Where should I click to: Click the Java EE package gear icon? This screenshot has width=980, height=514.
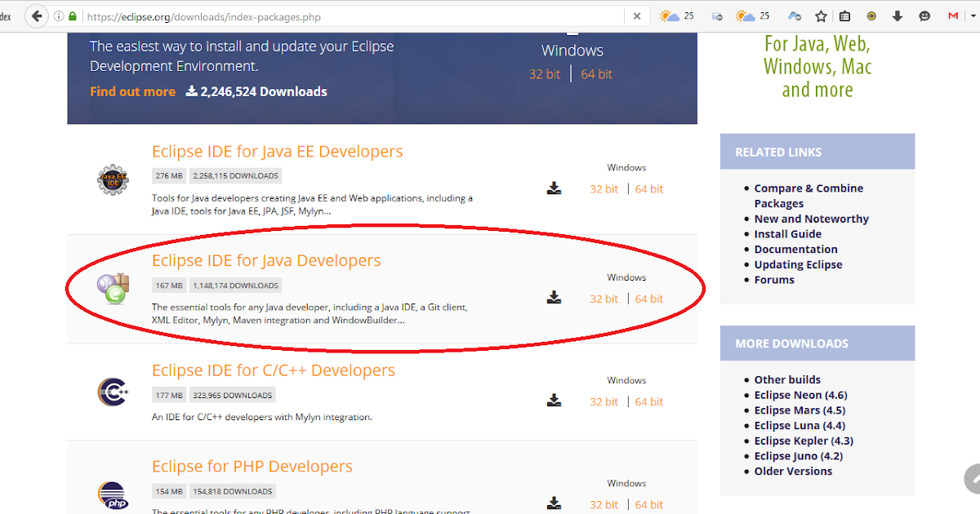(x=114, y=179)
